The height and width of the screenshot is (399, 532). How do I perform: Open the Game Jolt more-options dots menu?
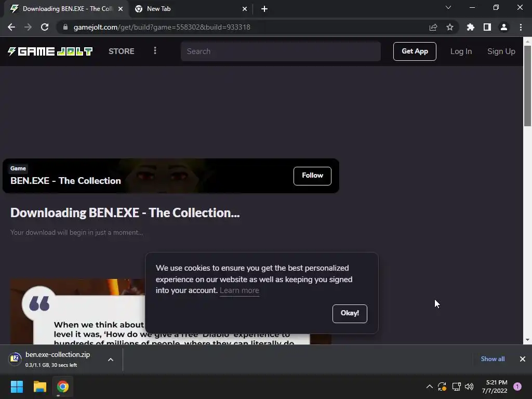155,50
